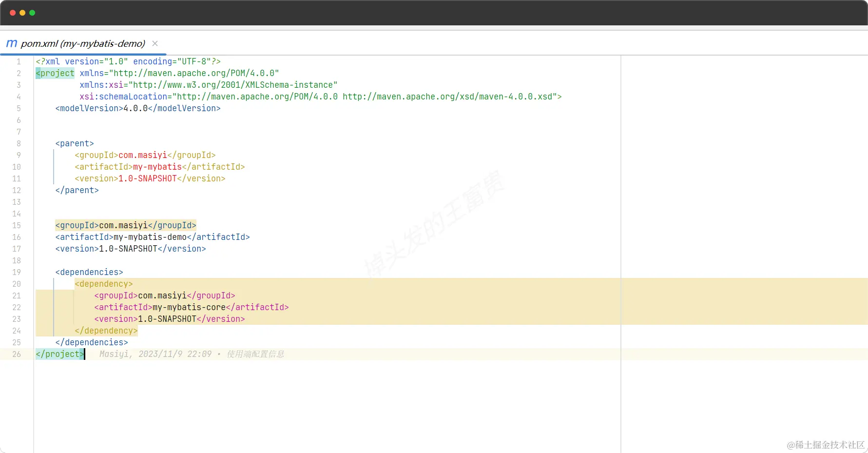Click the yellow minimize window button

point(22,13)
